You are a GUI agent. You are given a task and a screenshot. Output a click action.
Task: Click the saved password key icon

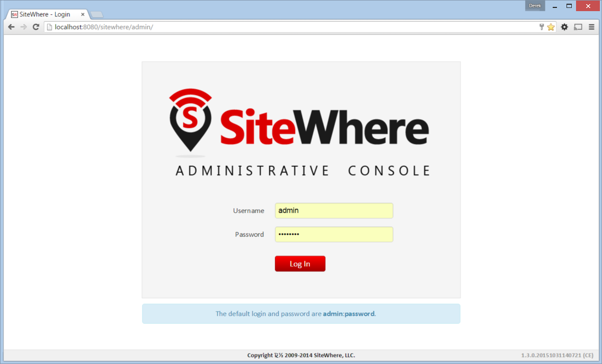pyautogui.click(x=542, y=27)
